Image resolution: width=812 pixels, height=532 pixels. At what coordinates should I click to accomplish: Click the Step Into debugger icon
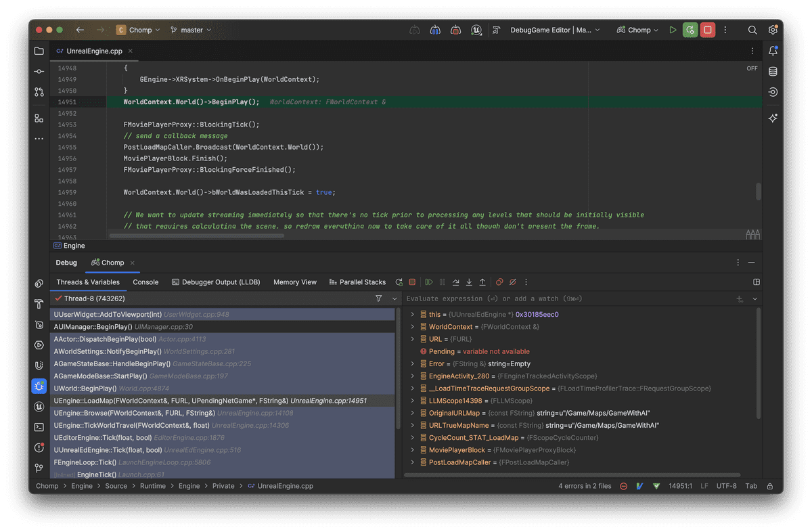469,282
